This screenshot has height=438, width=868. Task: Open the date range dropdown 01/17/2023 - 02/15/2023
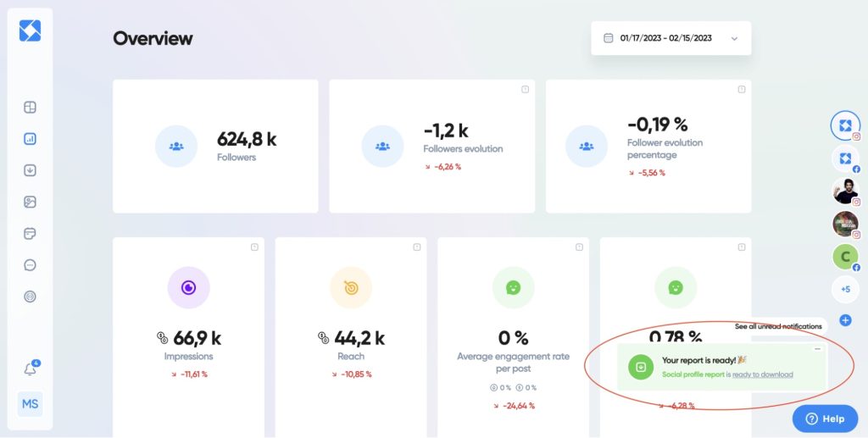pos(670,38)
